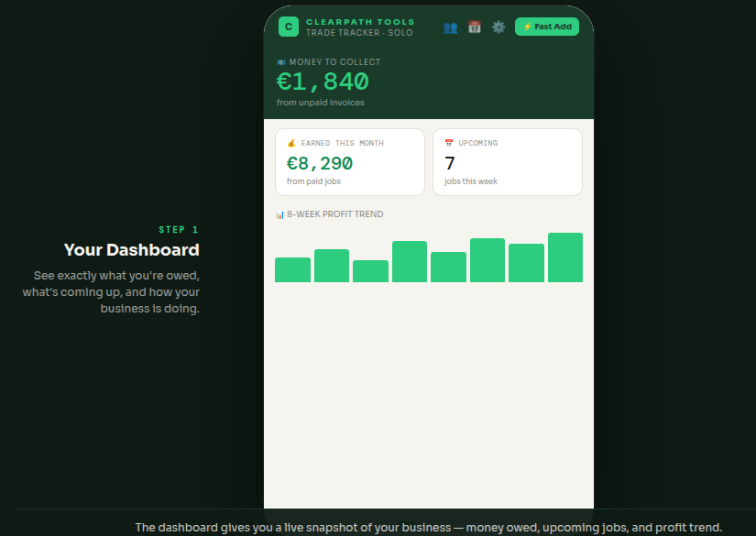The image size is (756, 536).
Task: Click the third bar in profit chart
Action: click(x=371, y=271)
